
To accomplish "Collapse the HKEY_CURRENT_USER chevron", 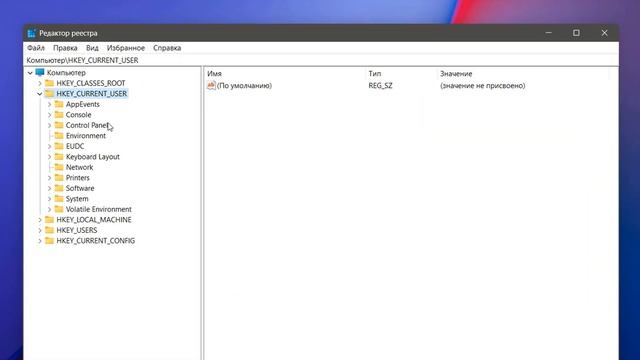I will 40,94.
